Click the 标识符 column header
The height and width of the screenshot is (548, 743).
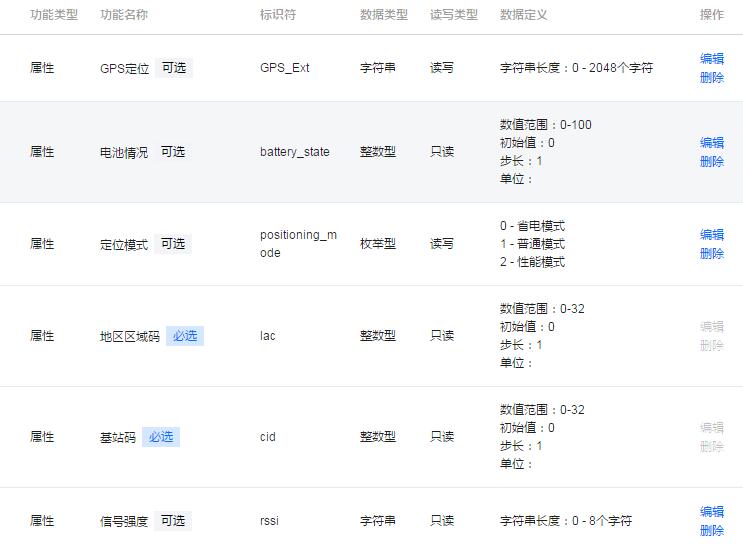(x=278, y=15)
